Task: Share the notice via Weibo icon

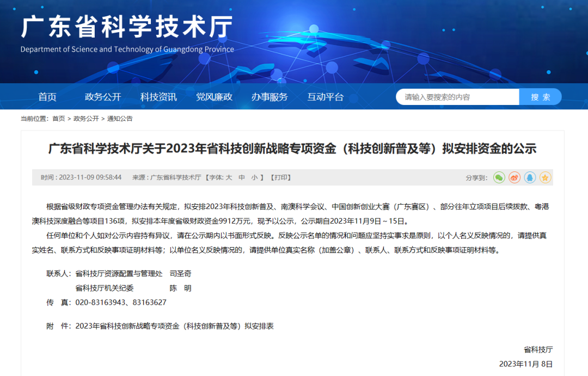Action: (x=514, y=177)
